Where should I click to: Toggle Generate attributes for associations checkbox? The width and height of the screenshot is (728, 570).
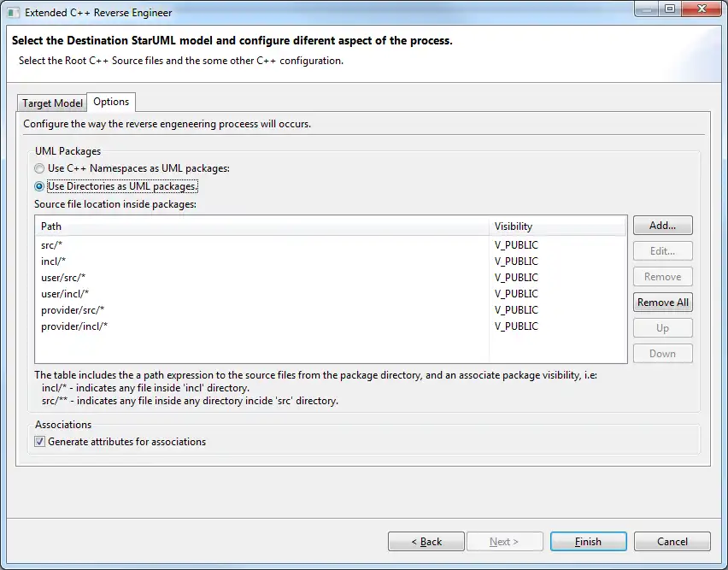(x=40, y=442)
